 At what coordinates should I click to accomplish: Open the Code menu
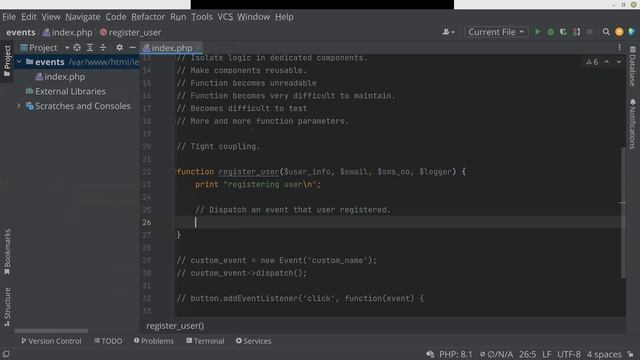click(x=116, y=17)
